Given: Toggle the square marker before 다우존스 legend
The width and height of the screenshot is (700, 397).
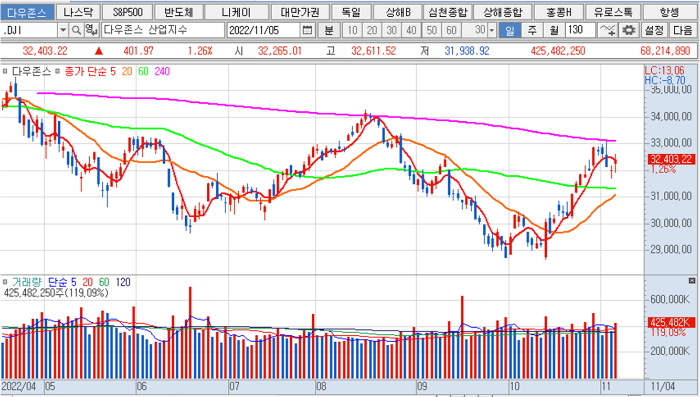Looking at the screenshot, I should click(x=5, y=71).
